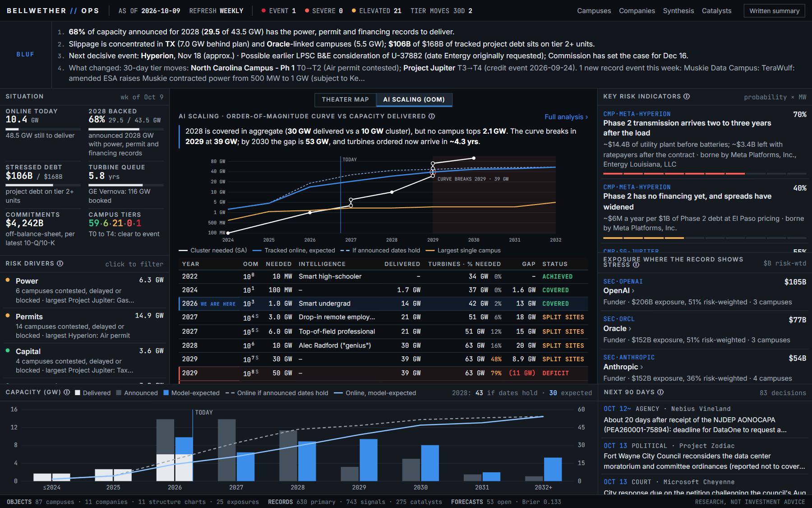This screenshot has width=812, height=508.
Task: Follow the Full analysis link
Action: [566, 117]
